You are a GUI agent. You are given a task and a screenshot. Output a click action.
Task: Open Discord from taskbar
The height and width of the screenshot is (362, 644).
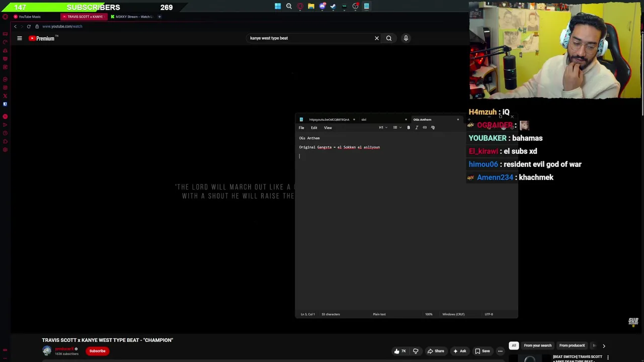(x=322, y=7)
